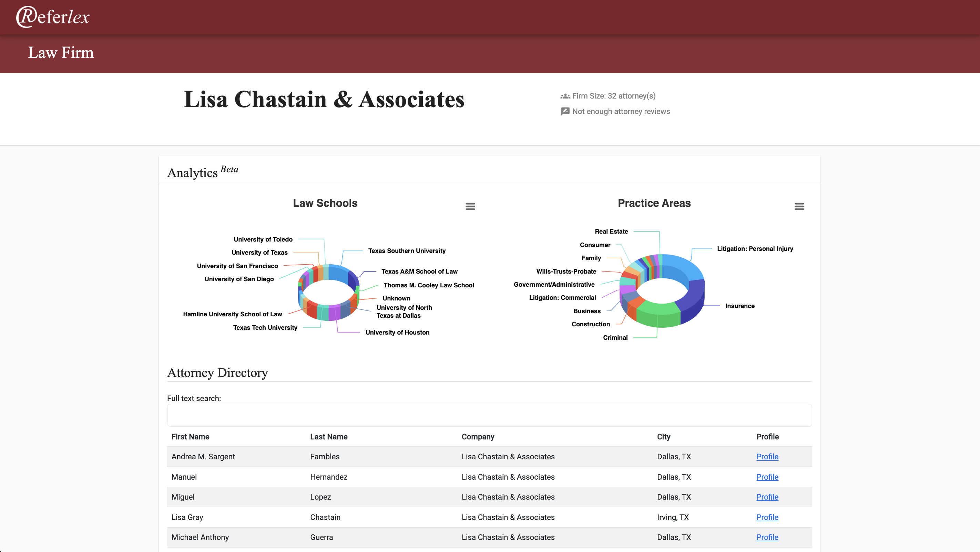This screenshot has width=980, height=552.
Task: Select Wills-Trusts-Probate chart label
Action: 566,272
